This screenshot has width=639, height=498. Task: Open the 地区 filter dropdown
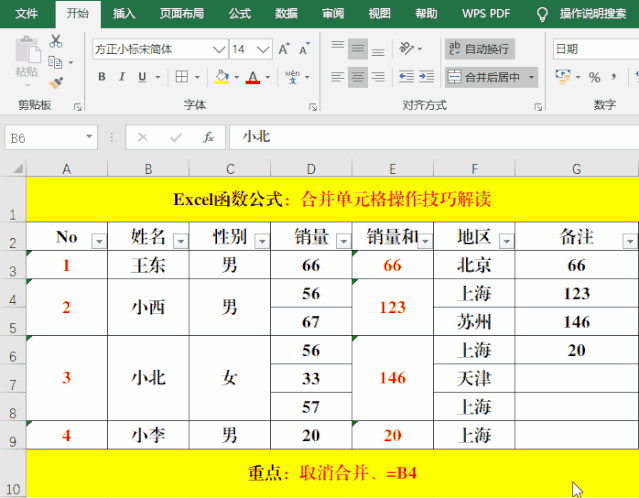pyautogui.click(x=505, y=241)
